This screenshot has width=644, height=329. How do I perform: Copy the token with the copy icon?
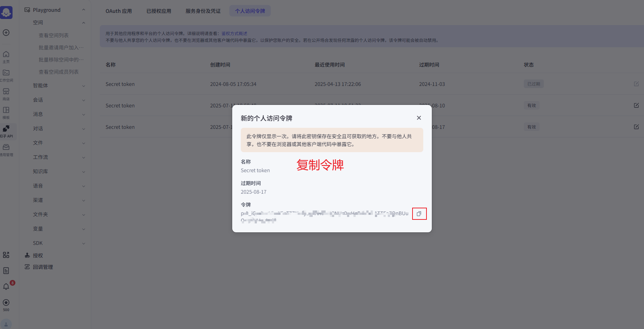(419, 214)
